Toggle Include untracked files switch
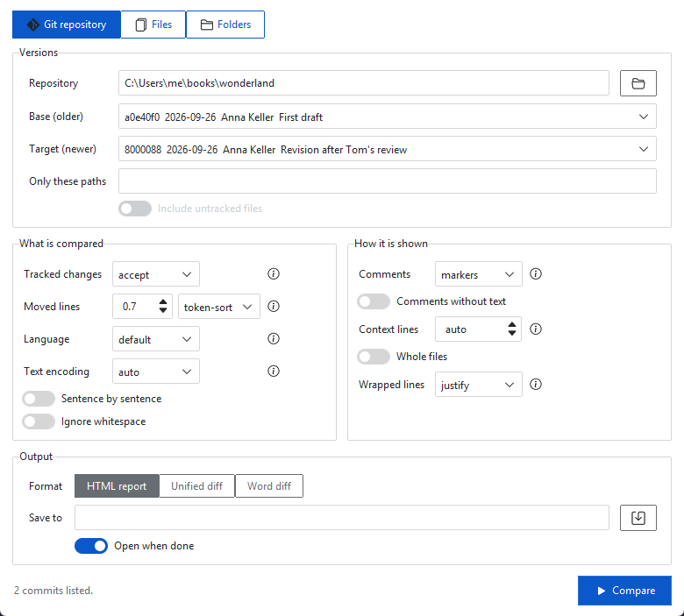The height and width of the screenshot is (616, 684). pyautogui.click(x=135, y=209)
